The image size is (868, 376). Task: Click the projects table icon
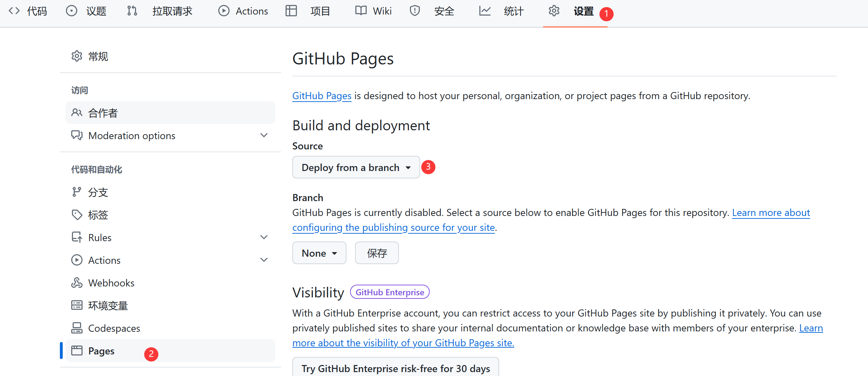point(291,11)
